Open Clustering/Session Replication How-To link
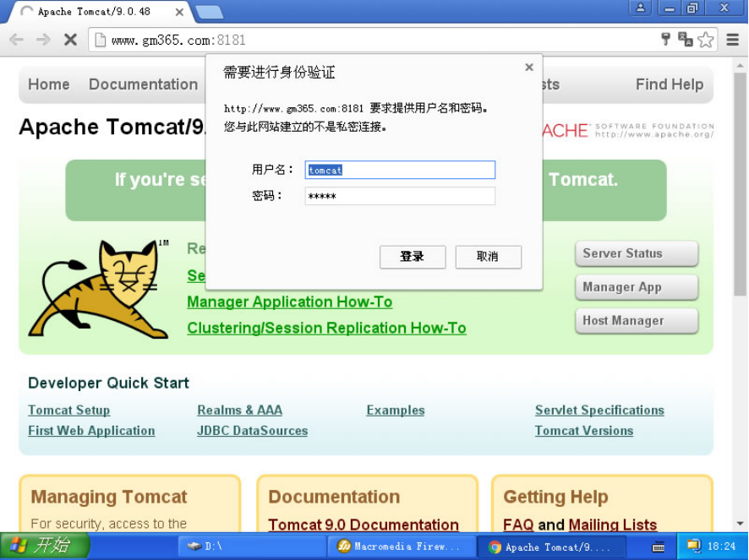Viewport: 749px width, 560px height. 326,328
